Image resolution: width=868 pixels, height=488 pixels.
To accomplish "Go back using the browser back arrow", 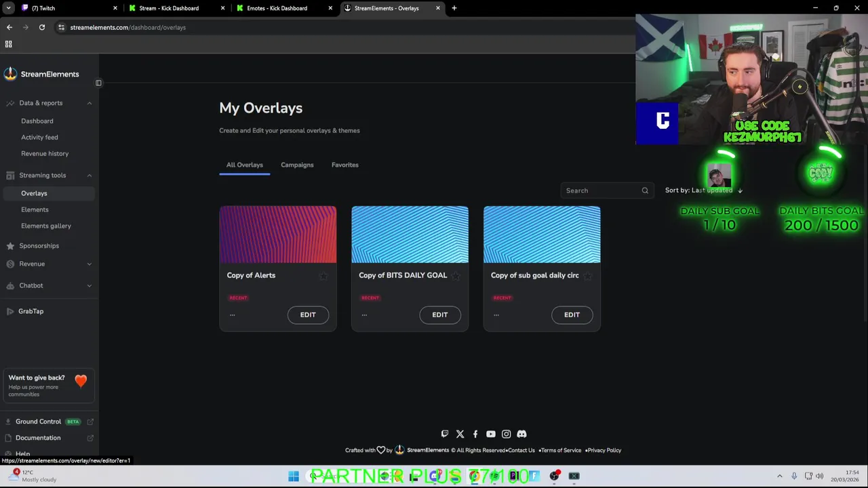I will (9, 27).
